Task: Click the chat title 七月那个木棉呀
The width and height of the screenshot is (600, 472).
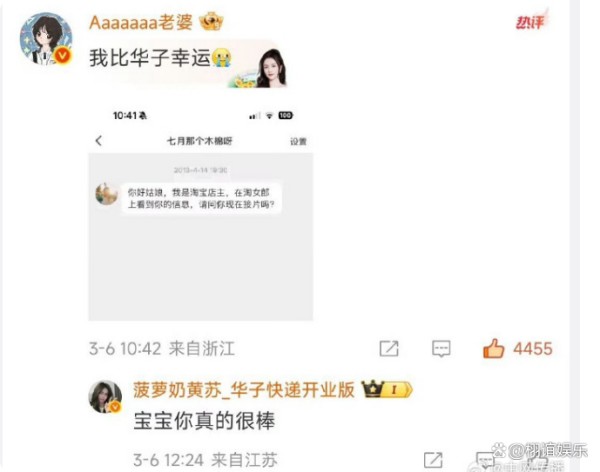Action: pos(200,141)
